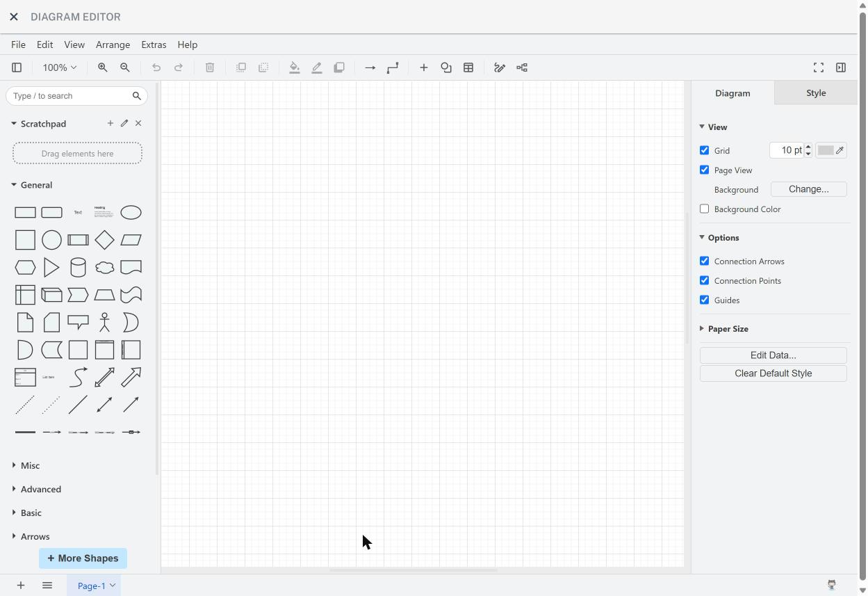Viewport: 868px width, 596px height.
Task: Open the fill color bucket tool
Action: [295, 67]
